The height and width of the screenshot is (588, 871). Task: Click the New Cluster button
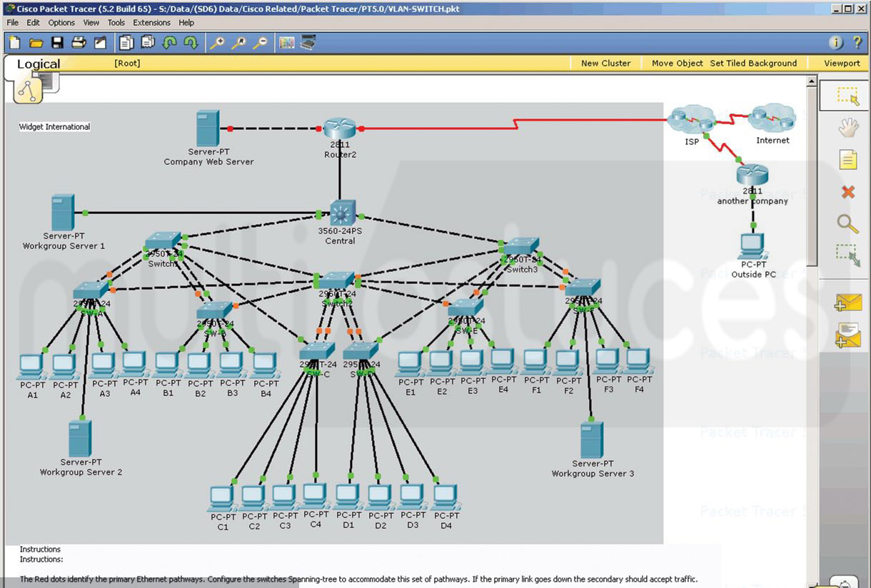tap(605, 64)
